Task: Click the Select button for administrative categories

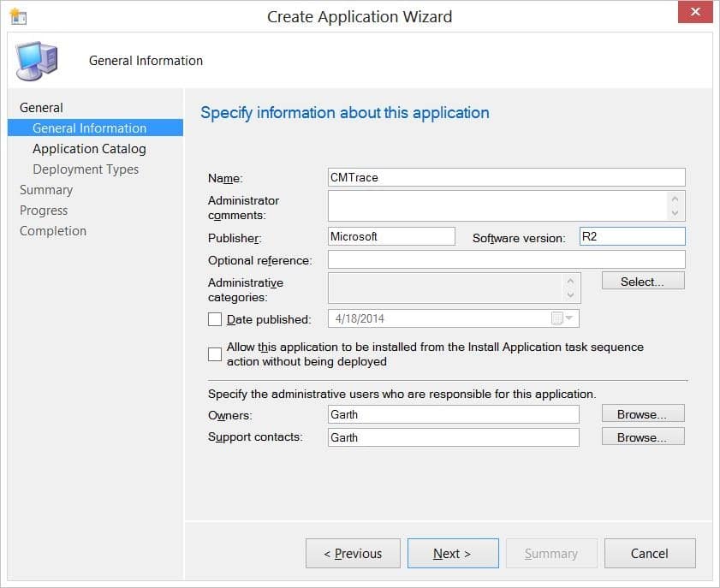Action: [642, 280]
